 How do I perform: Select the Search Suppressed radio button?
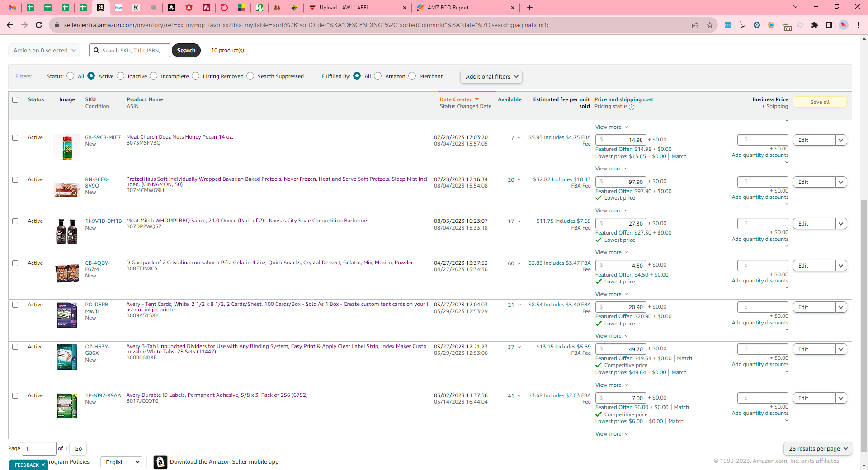(250, 76)
